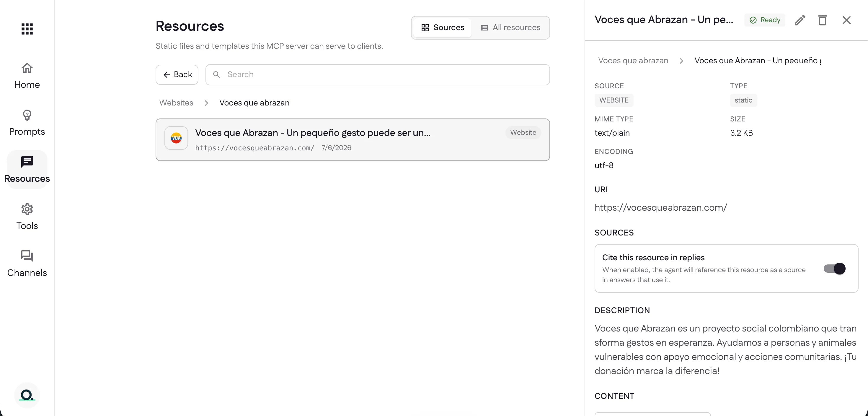Close the resource detail panel
Screen dimensions: 868x416
846,20
